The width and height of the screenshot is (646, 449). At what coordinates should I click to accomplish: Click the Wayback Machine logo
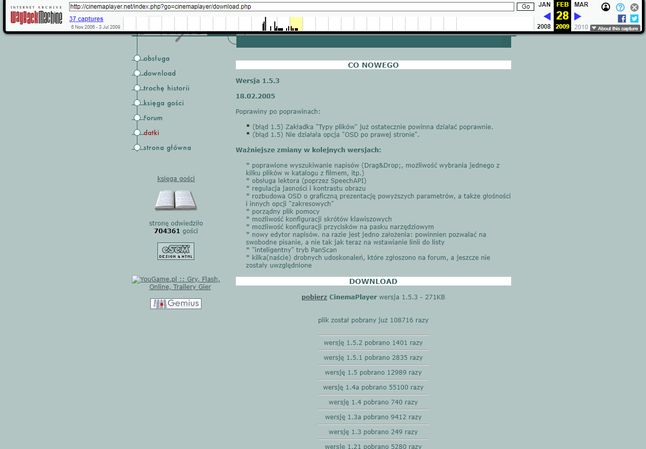(36, 15)
